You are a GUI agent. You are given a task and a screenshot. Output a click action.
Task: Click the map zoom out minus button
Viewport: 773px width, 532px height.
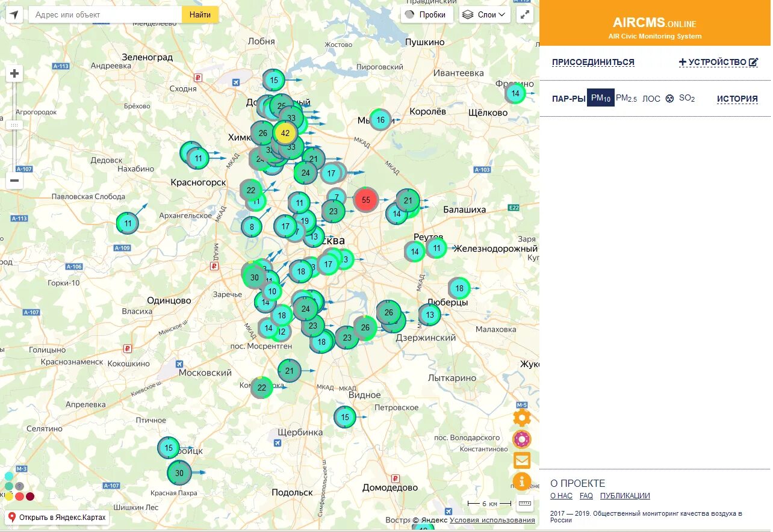pyautogui.click(x=14, y=181)
